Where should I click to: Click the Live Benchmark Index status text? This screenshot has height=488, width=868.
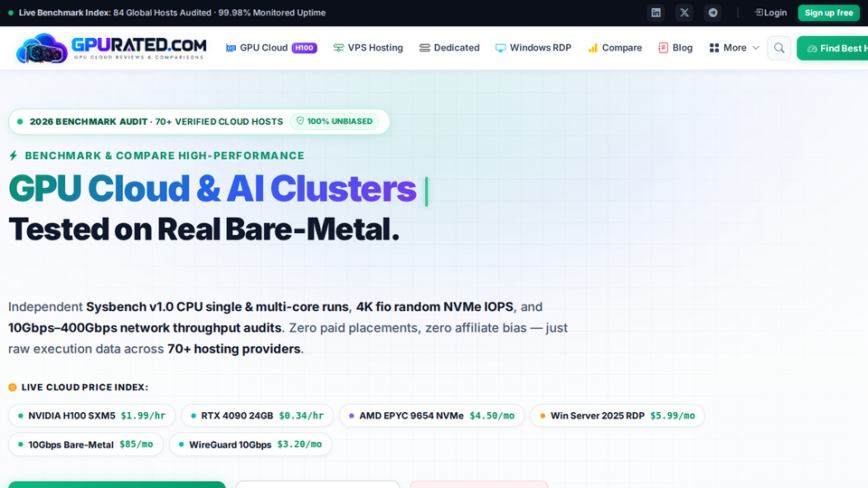[x=172, y=13]
